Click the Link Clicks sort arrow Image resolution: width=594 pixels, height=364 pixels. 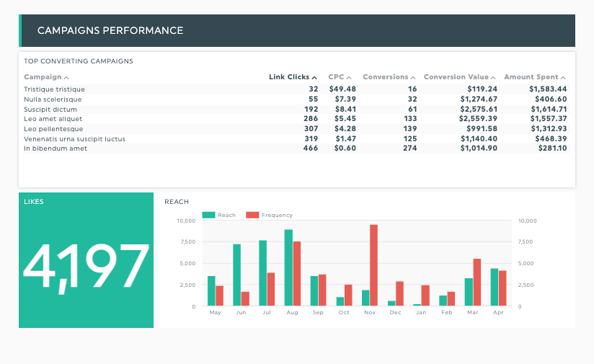point(314,78)
